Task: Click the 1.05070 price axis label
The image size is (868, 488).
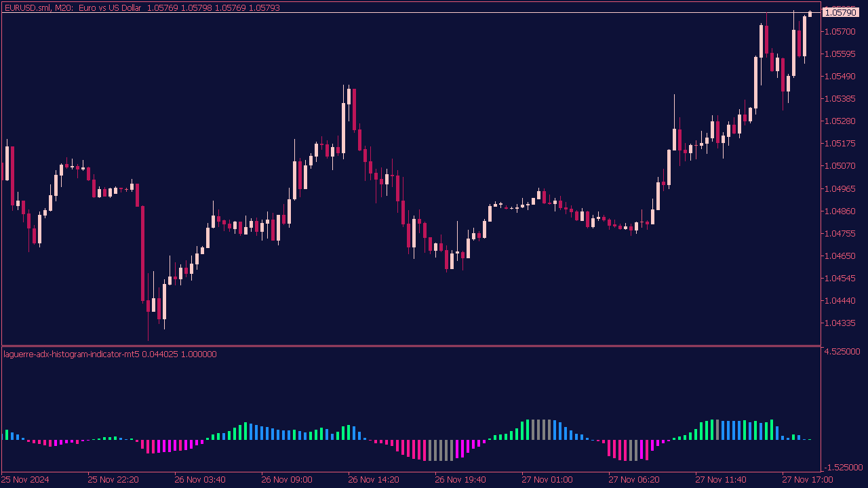Action: [x=840, y=165]
